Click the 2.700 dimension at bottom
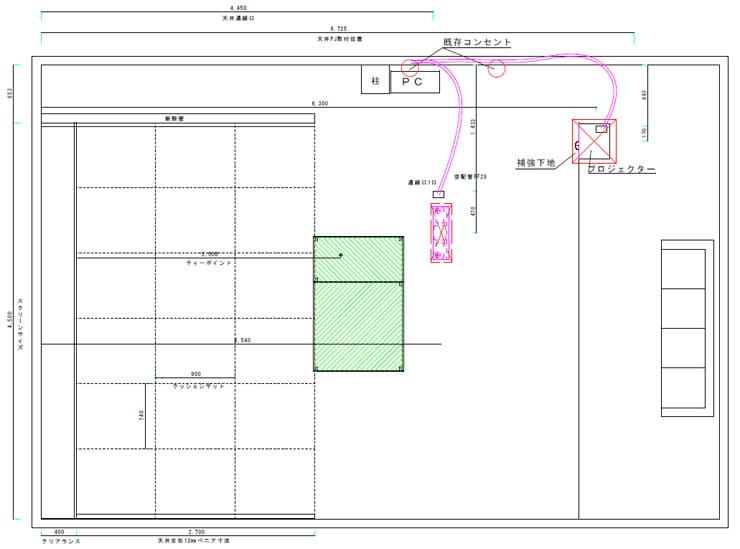The height and width of the screenshot is (549, 740). point(194,533)
